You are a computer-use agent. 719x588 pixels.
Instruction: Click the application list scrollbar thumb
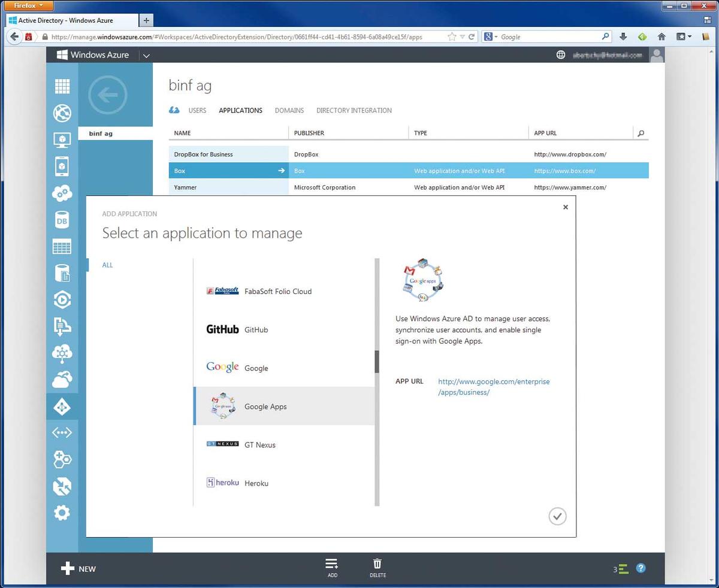(x=377, y=362)
